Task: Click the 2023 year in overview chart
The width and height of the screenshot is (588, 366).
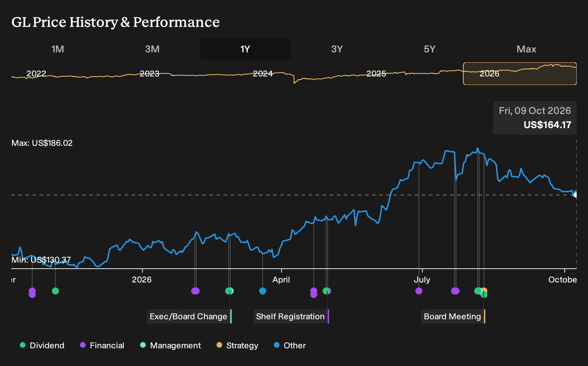Action: pos(149,74)
